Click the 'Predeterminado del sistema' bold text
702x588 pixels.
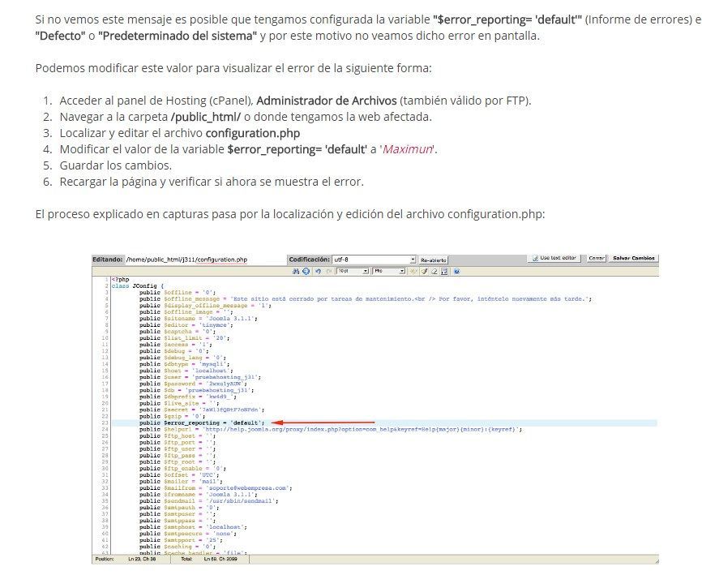[178, 36]
